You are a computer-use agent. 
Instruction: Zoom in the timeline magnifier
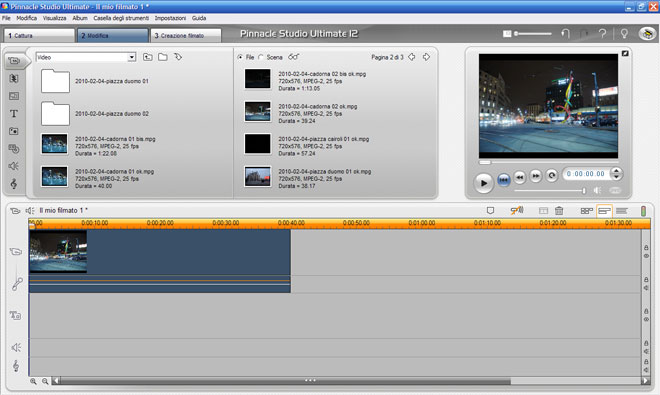click(x=33, y=381)
